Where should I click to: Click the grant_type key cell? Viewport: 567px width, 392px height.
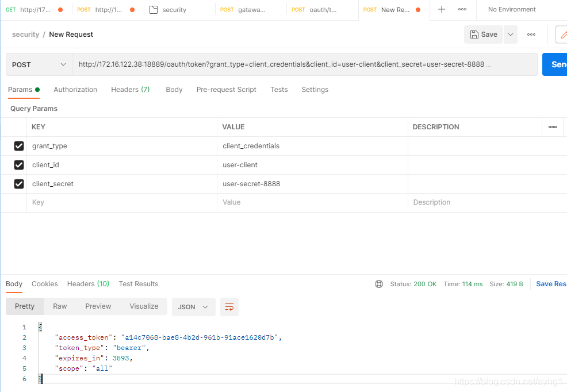(122, 146)
